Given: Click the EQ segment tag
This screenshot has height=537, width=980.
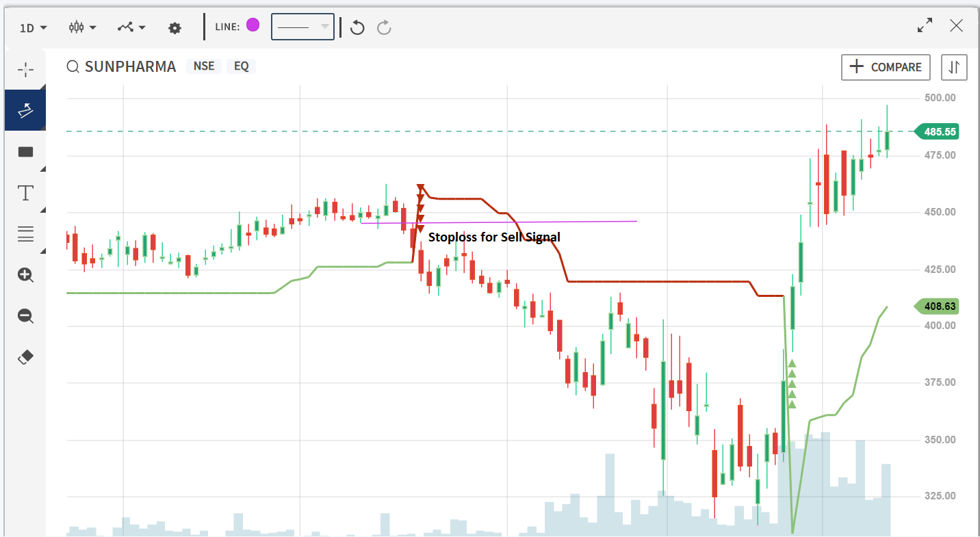Looking at the screenshot, I should pyautogui.click(x=242, y=66).
